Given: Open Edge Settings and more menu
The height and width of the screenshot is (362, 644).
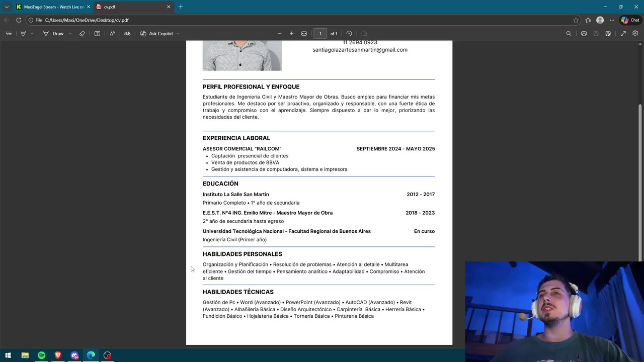Looking at the screenshot, I should (x=612, y=20).
